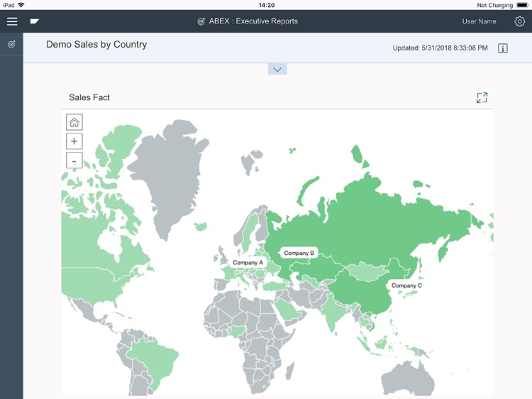532x399 pixels.
Task: Open settings gear icon
Action: click(x=519, y=21)
